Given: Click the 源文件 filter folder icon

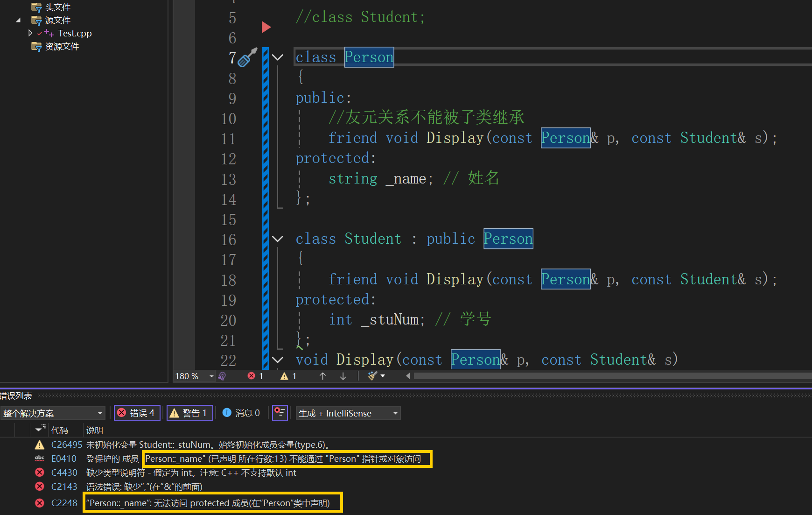Looking at the screenshot, I should pyautogui.click(x=36, y=20).
